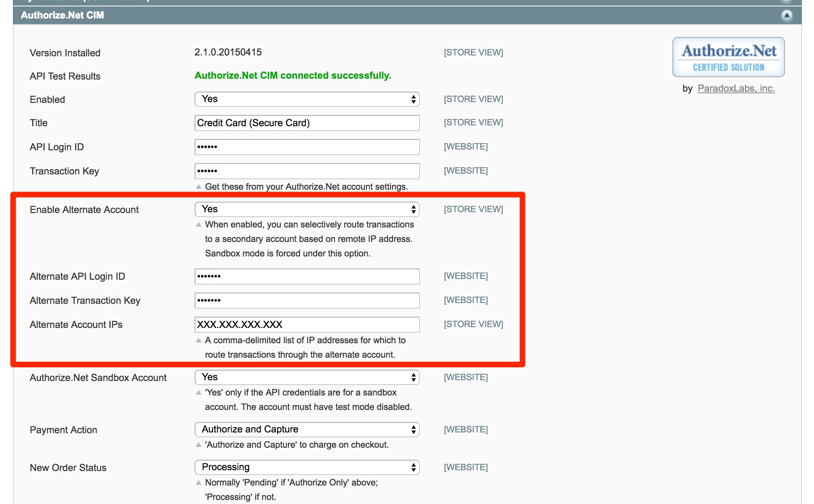Image resolution: width=814 pixels, height=504 pixels.
Task: Click the hint triangle under Enable Alternate Account
Action: tap(199, 224)
